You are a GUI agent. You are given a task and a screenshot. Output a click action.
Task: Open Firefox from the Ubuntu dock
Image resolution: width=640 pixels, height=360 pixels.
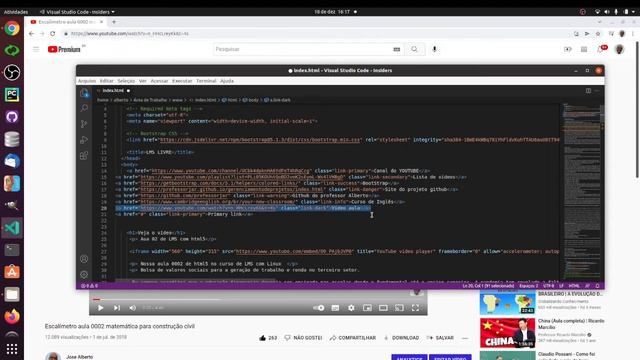[12, 316]
